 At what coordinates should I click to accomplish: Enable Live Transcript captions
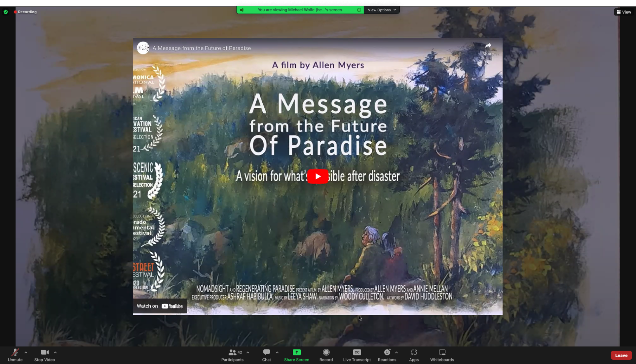click(x=357, y=355)
